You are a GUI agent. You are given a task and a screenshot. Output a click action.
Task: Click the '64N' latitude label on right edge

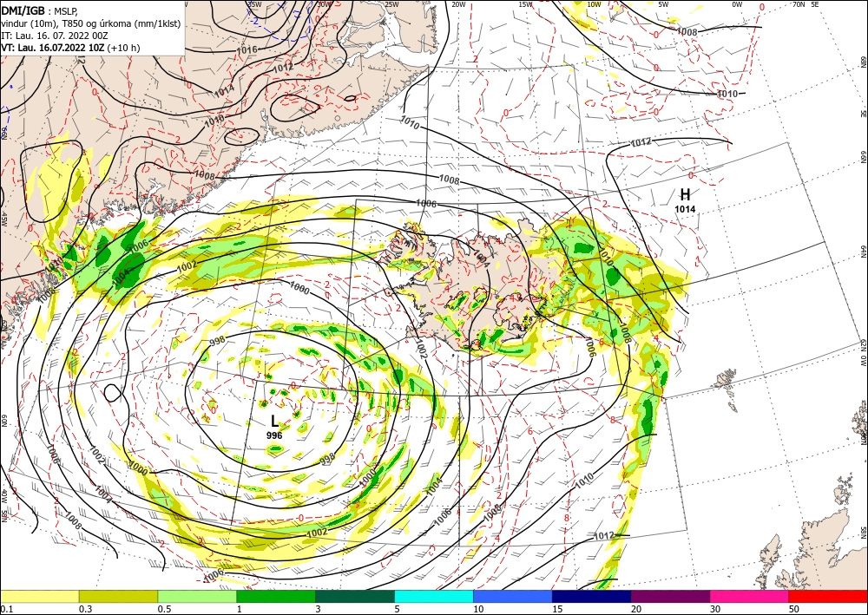click(863, 251)
